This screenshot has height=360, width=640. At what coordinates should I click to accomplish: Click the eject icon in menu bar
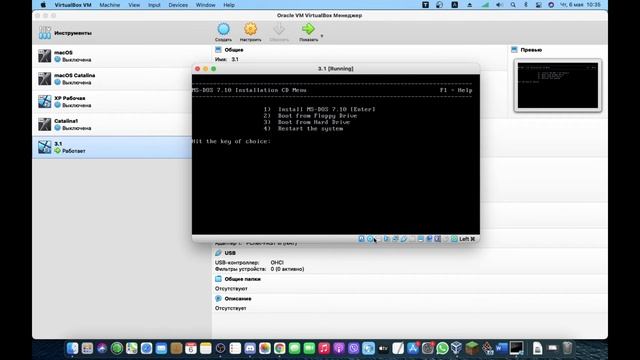[469, 5]
